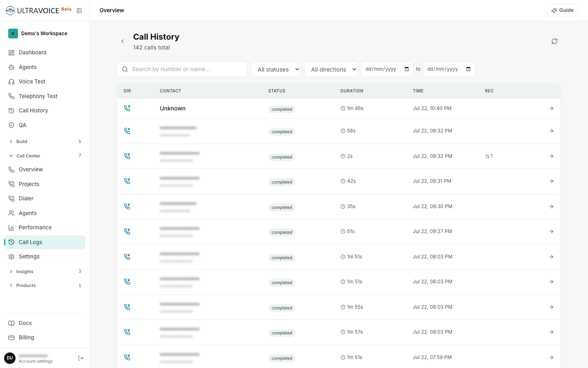Screen dimensions: 588x368
Task: Open the 42s call details arrow
Action: [551, 181]
